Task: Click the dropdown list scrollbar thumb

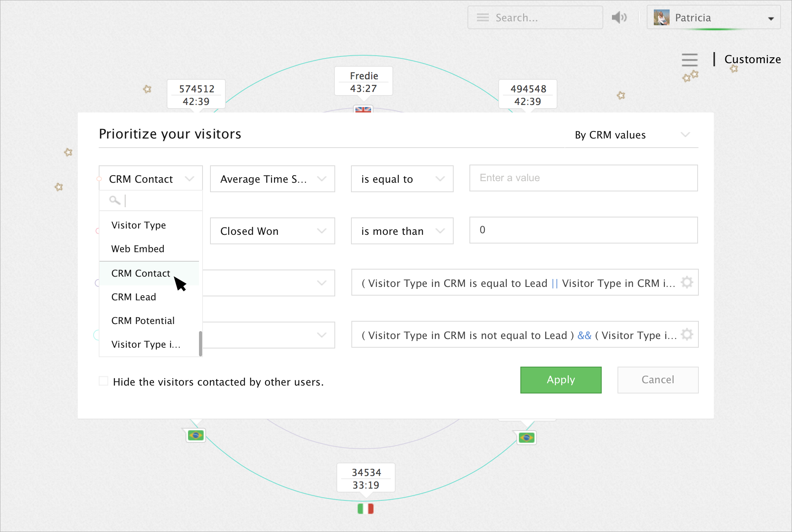Action: [x=201, y=343]
